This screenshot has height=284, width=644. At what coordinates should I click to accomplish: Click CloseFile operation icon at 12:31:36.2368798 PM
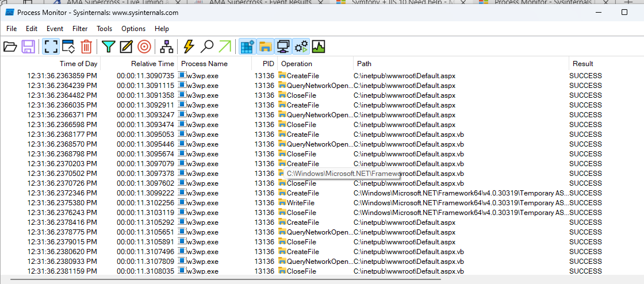[282, 154]
